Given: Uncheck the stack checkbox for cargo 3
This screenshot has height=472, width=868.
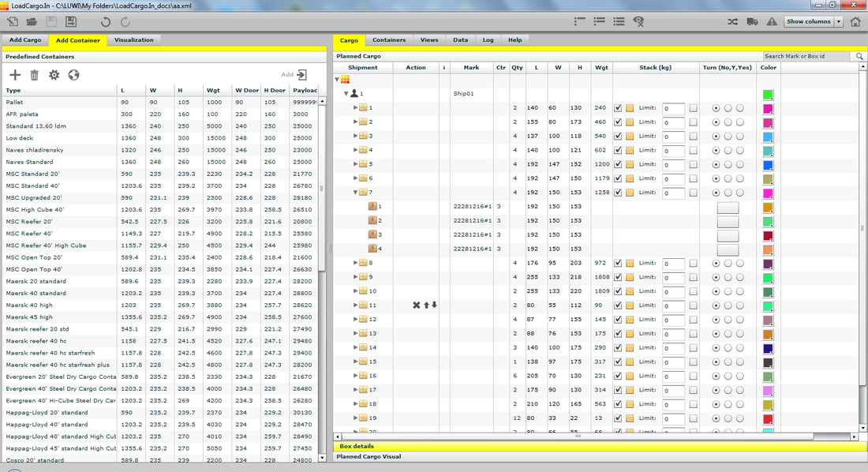Looking at the screenshot, I should coord(618,137).
